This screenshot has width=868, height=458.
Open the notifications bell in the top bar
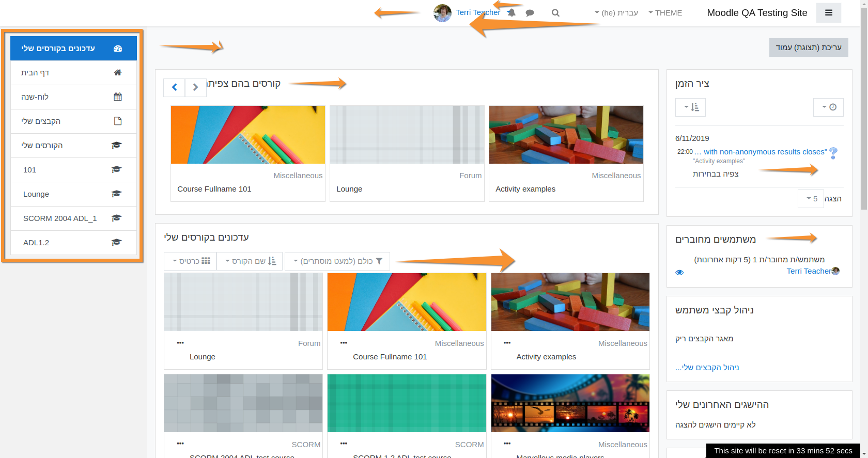pyautogui.click(x=512, y=13)
